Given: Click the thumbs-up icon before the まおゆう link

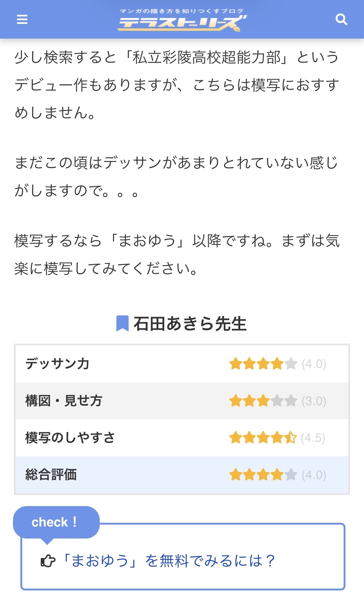Looking at the screenshot, I should click(x=48, y=561).
